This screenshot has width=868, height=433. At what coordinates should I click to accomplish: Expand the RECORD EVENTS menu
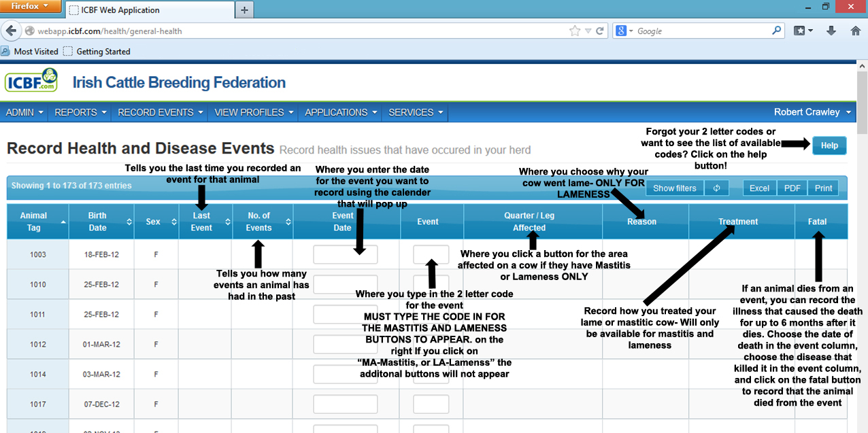pyautogui.click(x=160, y=112)
